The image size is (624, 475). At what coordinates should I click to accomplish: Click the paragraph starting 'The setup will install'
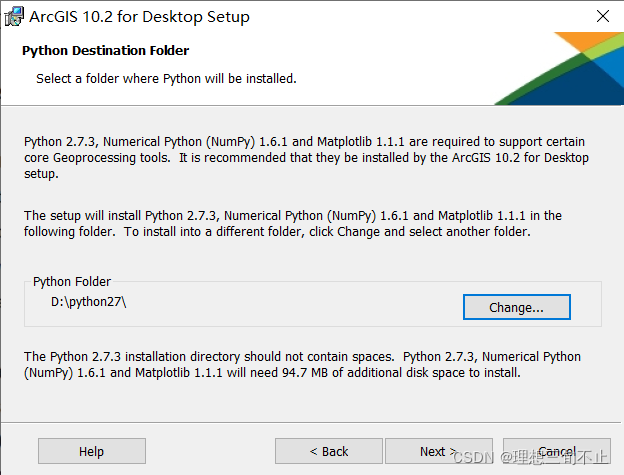point(293,224)
